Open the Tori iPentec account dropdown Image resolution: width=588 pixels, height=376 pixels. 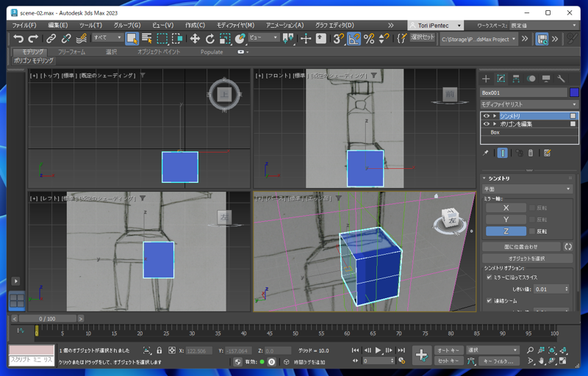coord(435,26)
